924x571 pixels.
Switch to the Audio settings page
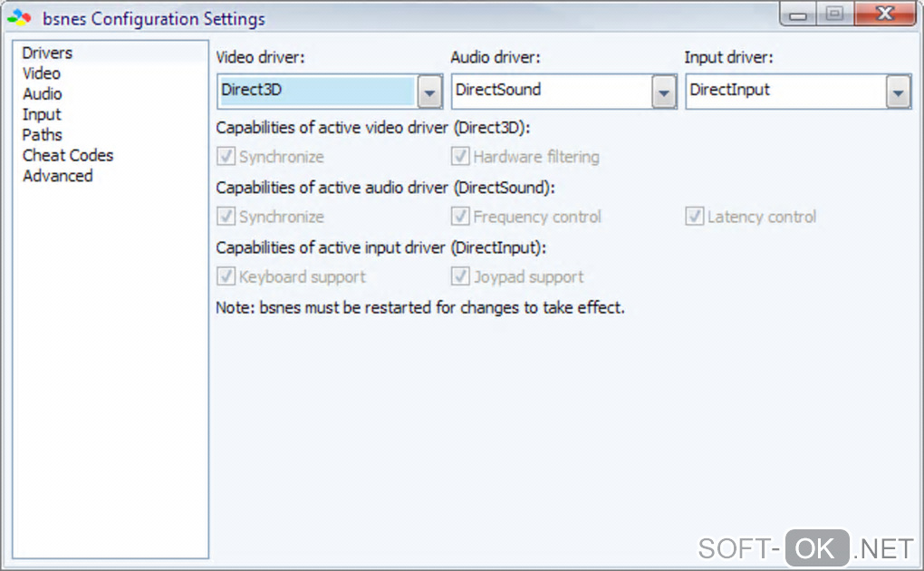pos(43,94)
